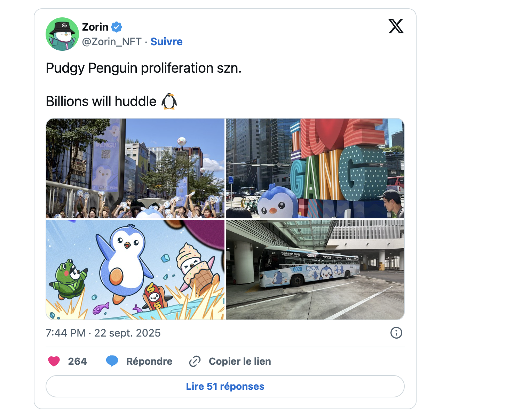Viewport: 522px width, 420px height.
Task: Click the blue verified badge
Action: pos(117,27)
